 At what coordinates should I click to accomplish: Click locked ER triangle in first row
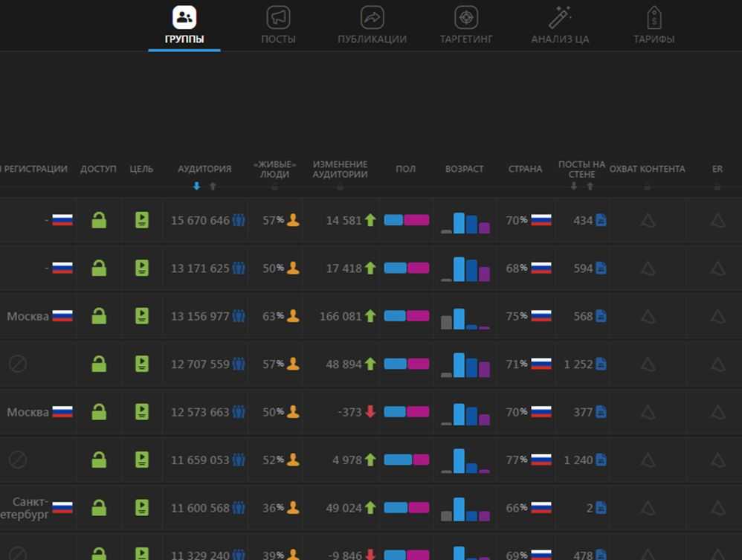pyautogui.click(x=717, y=220)
